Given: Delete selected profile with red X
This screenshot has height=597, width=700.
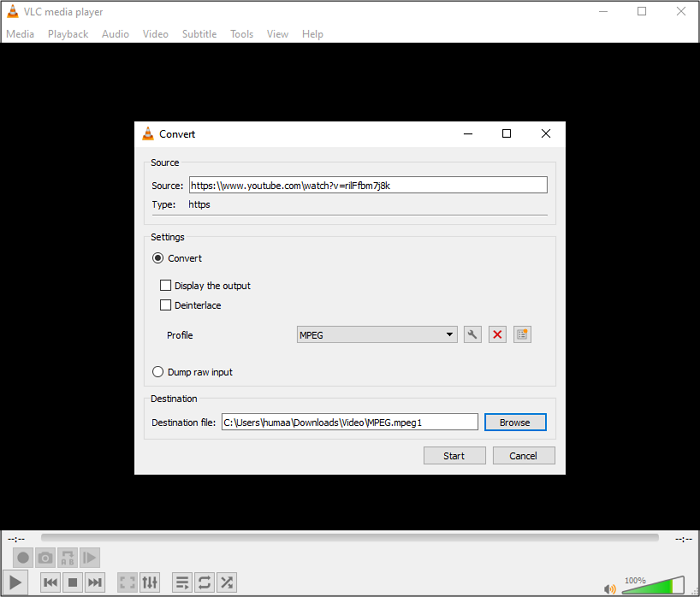Looking at the screenshot, I should click(x=497, y=335).
